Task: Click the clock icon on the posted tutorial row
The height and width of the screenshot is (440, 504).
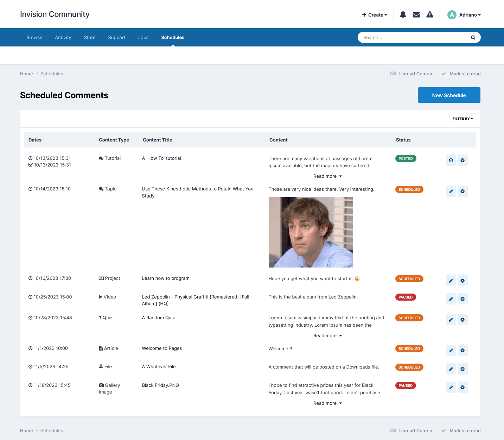Action: (x=451, y=160)
